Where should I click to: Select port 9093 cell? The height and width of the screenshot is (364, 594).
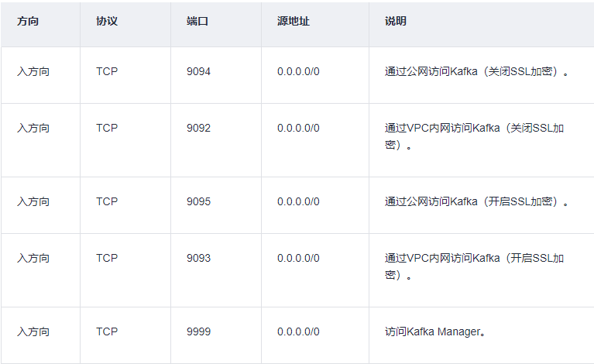[198, 258]
